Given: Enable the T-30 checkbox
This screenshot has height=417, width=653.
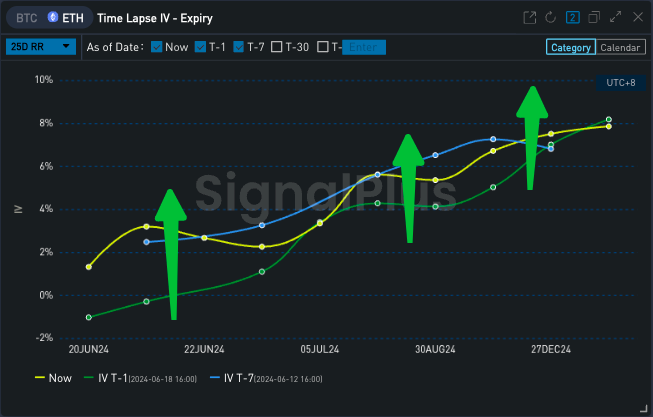Looking at the screenshot, I should pos(277,47).
